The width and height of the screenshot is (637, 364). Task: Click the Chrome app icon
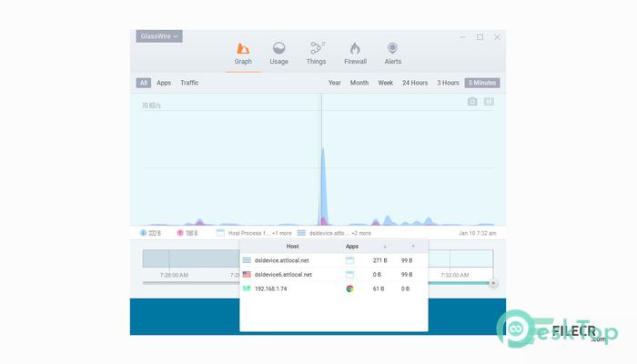pyautogui.click(x=349, y=288)
